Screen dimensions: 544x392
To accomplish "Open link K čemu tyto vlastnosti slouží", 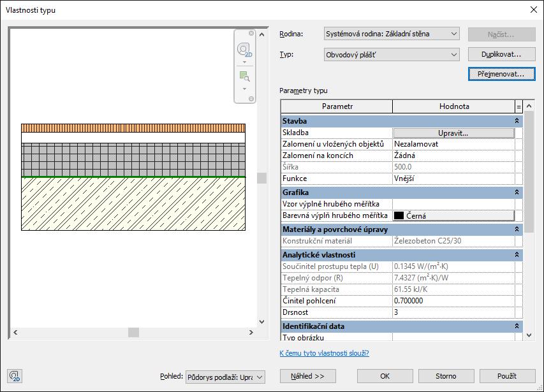I will tap(324, 353).
